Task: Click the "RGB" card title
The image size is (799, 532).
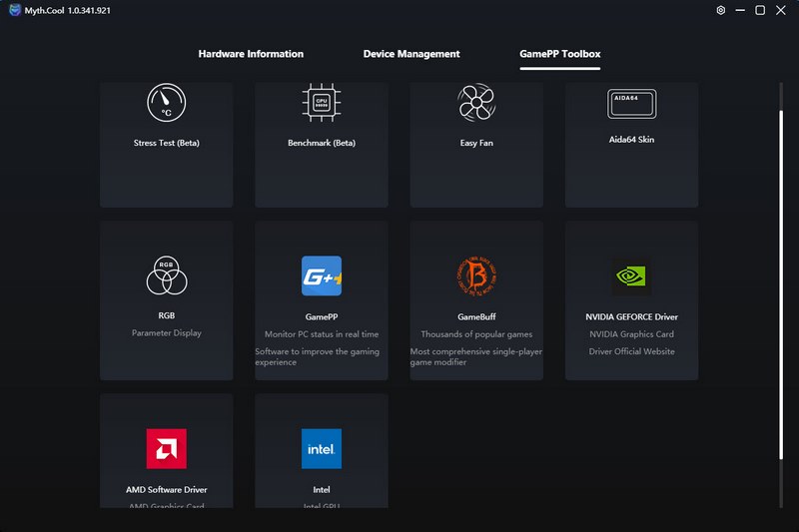Action: pyautogui.click(x=166, y=315)
